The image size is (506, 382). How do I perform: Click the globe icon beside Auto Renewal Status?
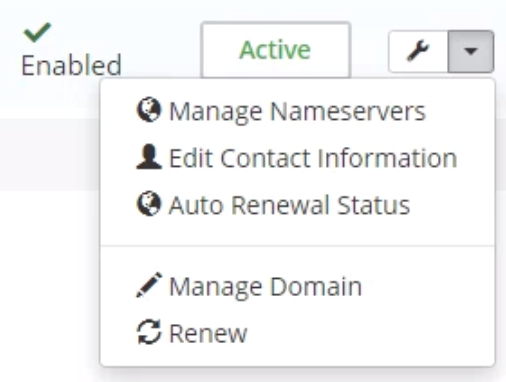149,204
